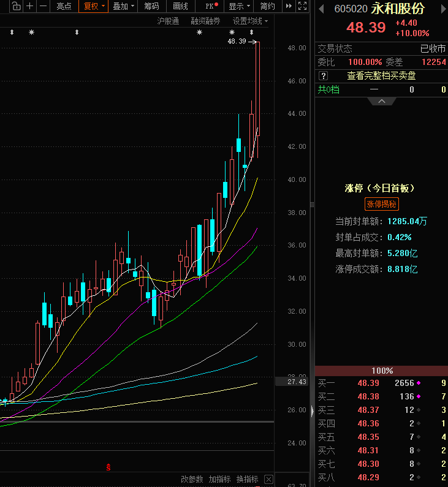The width and height of the screenshot is (448, 487).
Task: Click the 共0档 label
Action: (x=328, y=90)
